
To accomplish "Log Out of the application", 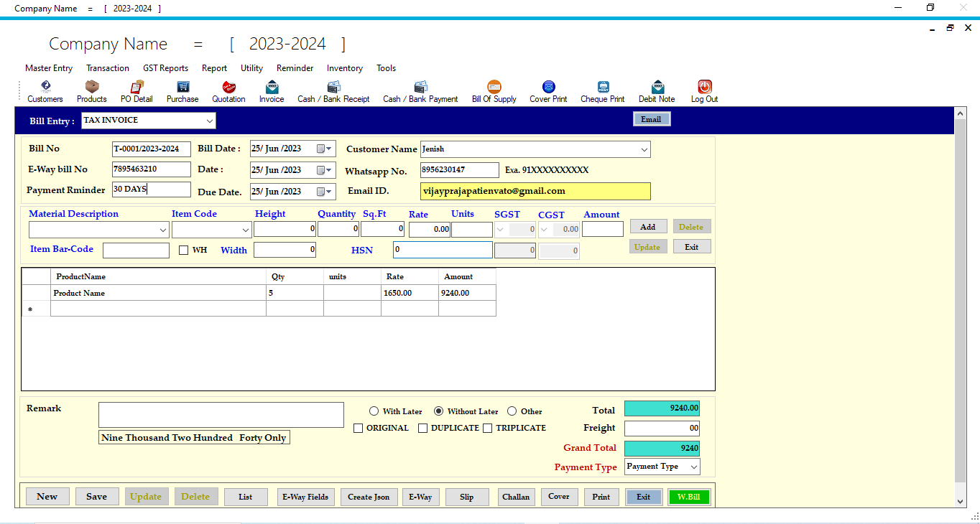I will click(703, 91).
